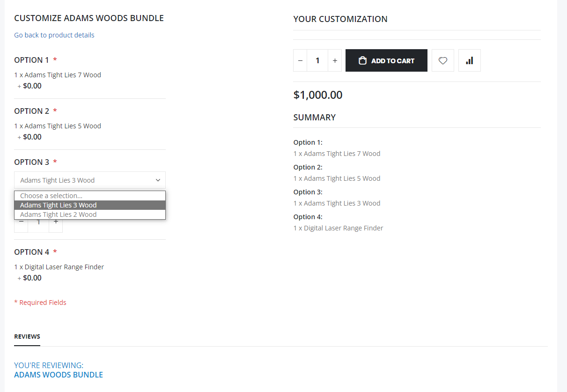The image size is (567, 392).
Task: Increase bundle quantity next to Add to Cart
Action: 335,60
